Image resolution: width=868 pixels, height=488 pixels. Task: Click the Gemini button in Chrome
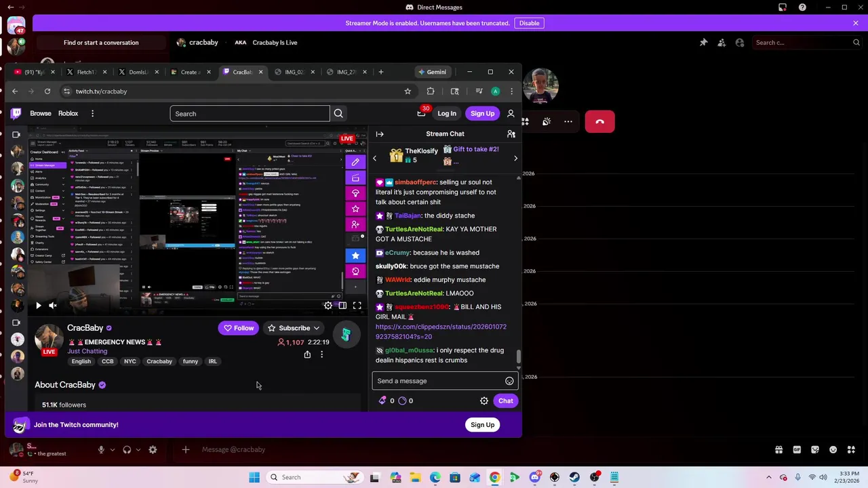pyautogui.click(x=432, y=72)
